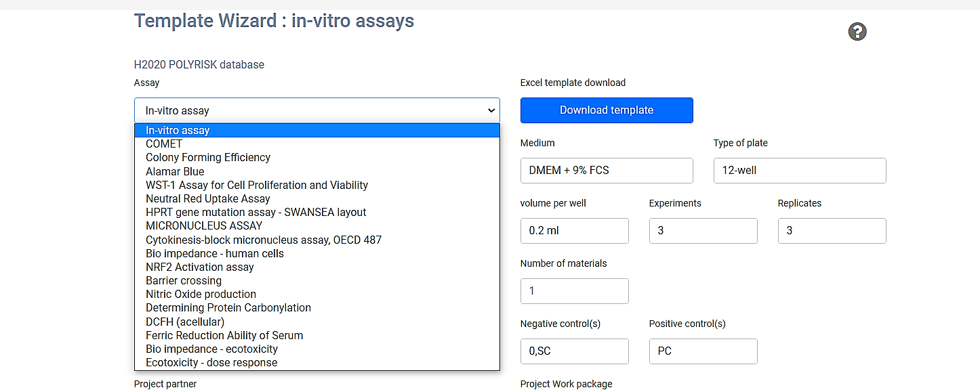Pick NRF2 Activation assay option
The image size is (980, 392).
tap(199, 267)
